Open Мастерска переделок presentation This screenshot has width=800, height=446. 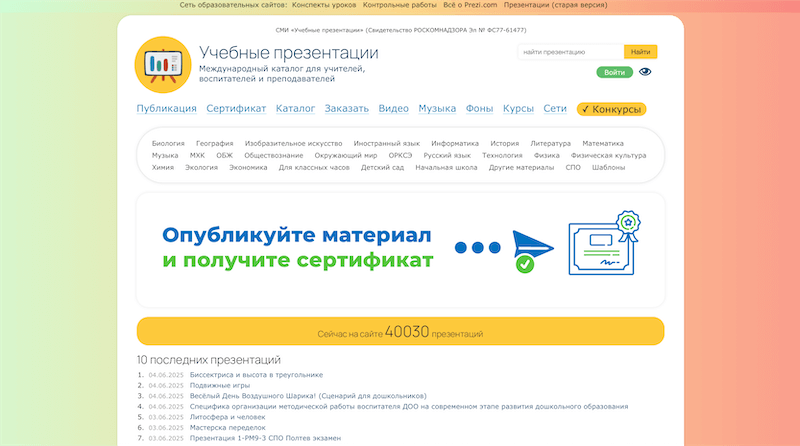pyautogui.click(x=228, y=428)
